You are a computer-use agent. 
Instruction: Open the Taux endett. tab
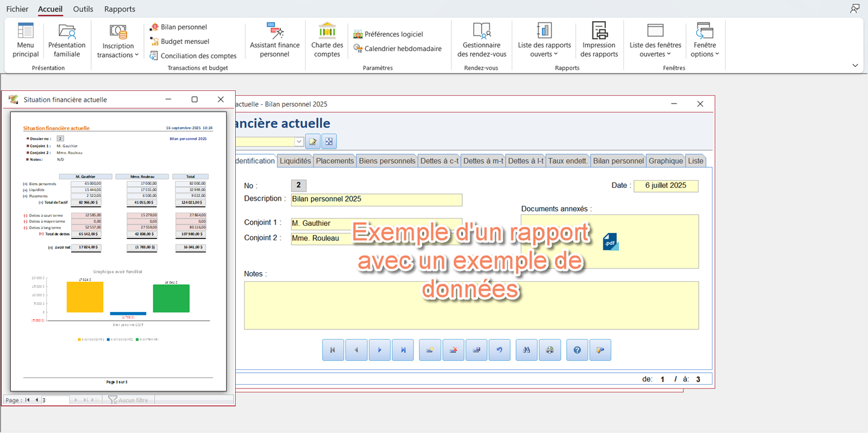tap(568, 161)
